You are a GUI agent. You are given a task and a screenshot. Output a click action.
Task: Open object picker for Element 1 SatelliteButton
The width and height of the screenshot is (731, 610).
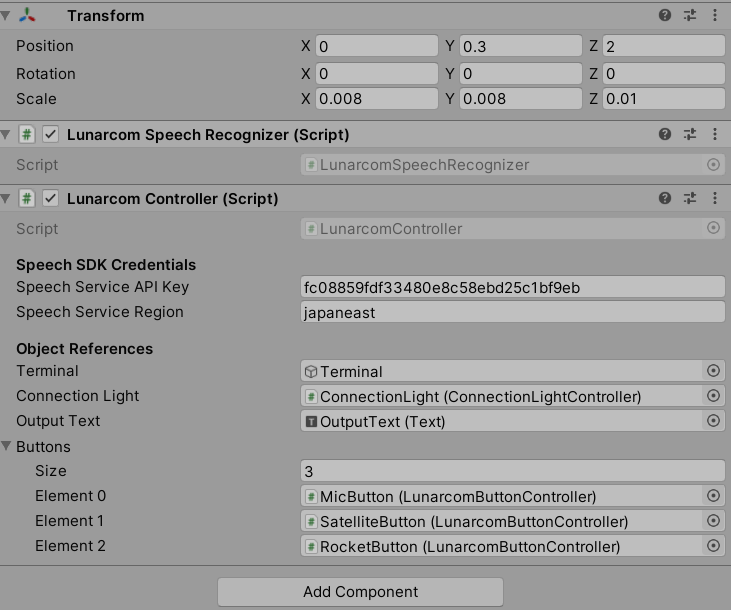coord(713,521)
